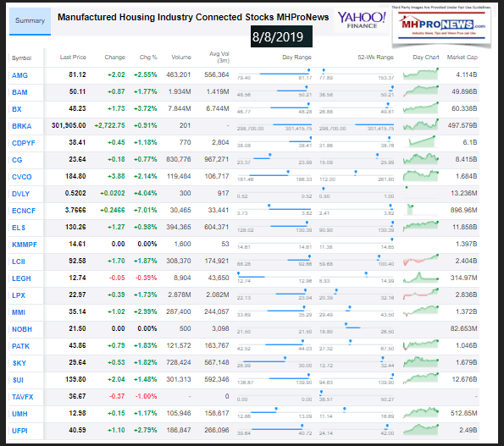Open the AMG day chart thumbnail
Screen dimensions: 504x446
coord(421,74)
